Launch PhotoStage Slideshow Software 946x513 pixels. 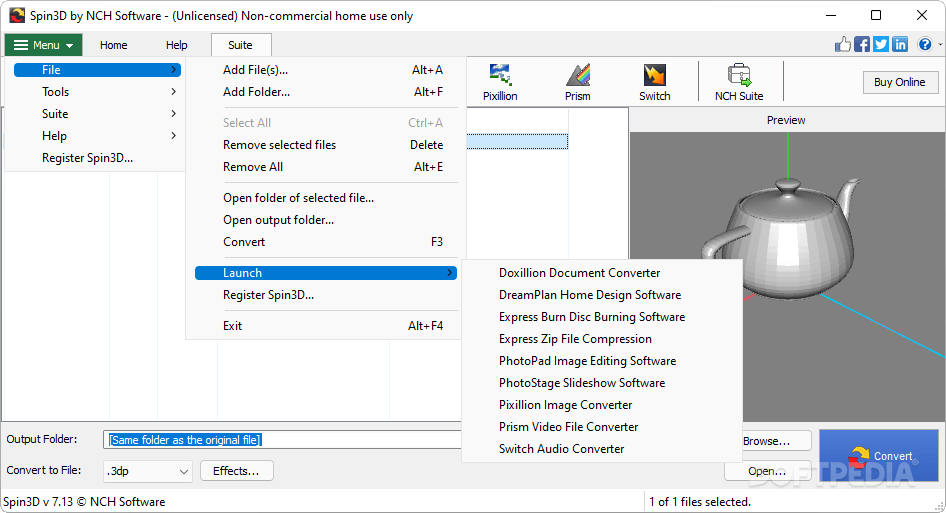click(x=602, y=383)
